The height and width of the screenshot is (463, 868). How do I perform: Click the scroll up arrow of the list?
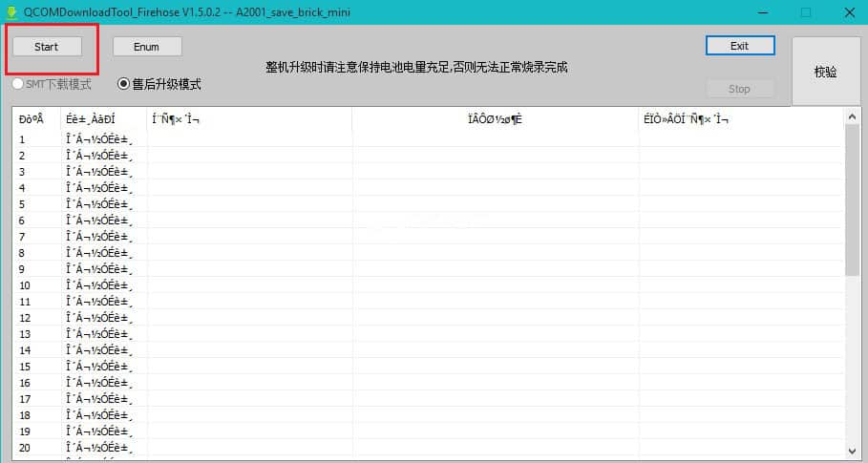coord(852,116)
